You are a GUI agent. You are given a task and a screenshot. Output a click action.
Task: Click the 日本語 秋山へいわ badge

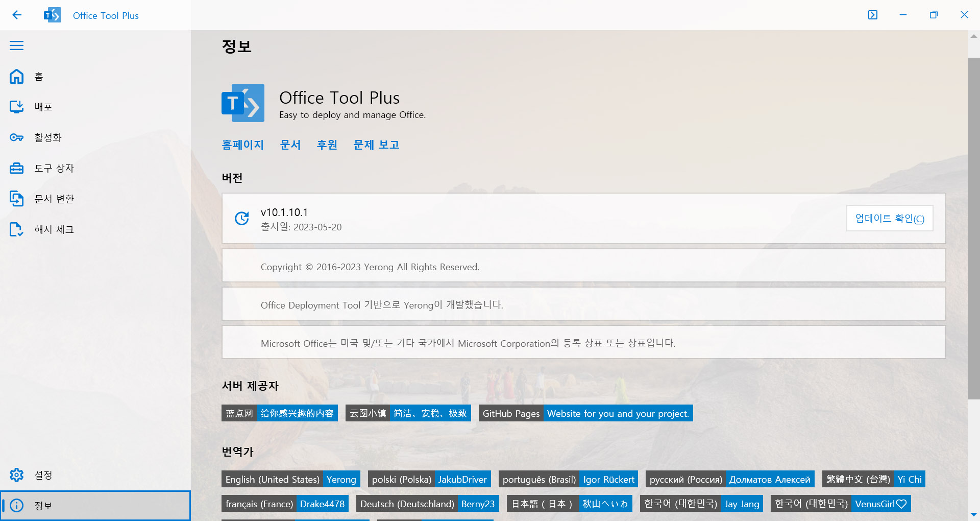coord(570,504)
